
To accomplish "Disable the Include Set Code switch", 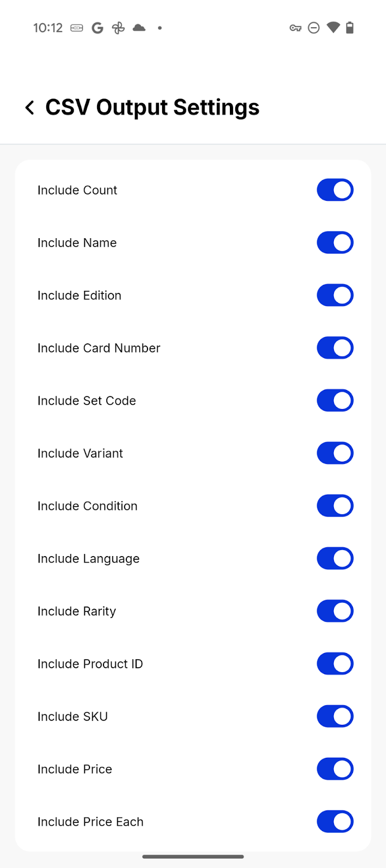I will click(335, 400).
